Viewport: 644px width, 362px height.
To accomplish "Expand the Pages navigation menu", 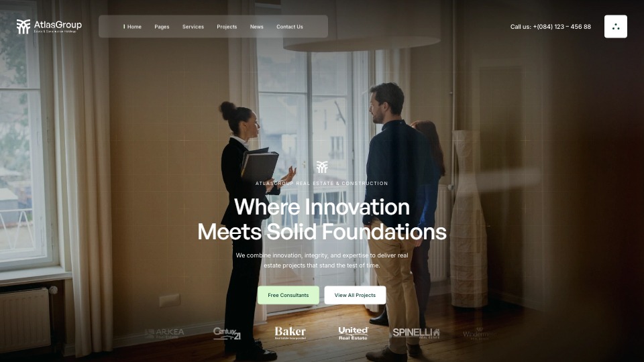I will click(162, 27).
